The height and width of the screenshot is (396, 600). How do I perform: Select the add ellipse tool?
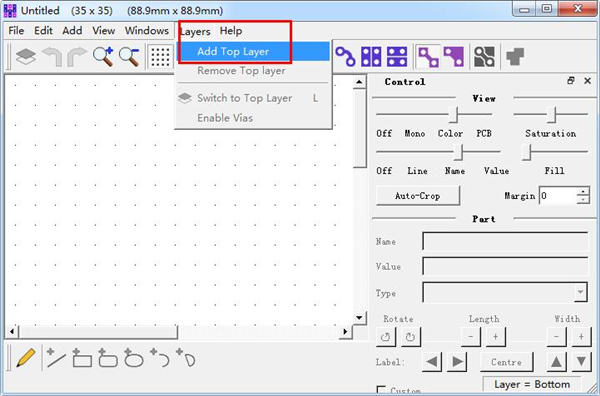(134, 358)
